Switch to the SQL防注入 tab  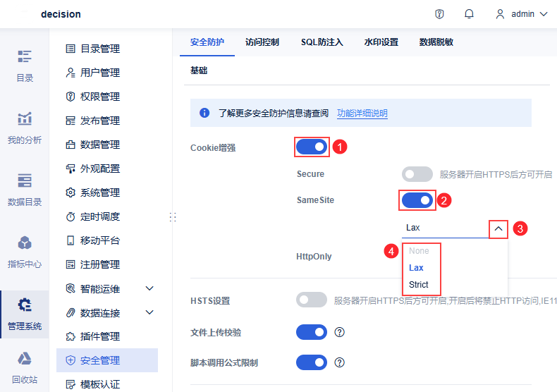pyautogui.click(x=322, y=42)
